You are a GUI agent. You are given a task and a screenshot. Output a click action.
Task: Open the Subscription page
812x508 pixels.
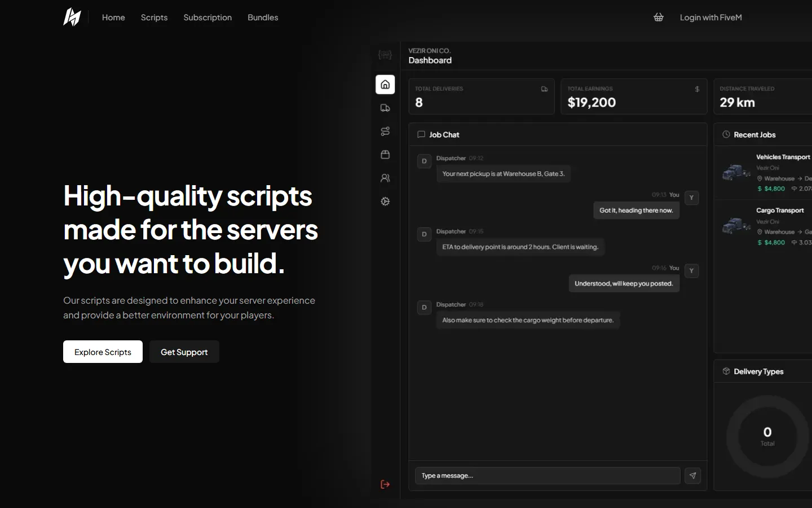[208, 17]
